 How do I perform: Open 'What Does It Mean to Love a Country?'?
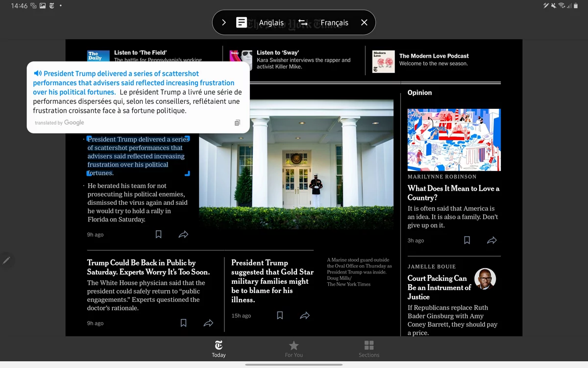pos(454,193)
